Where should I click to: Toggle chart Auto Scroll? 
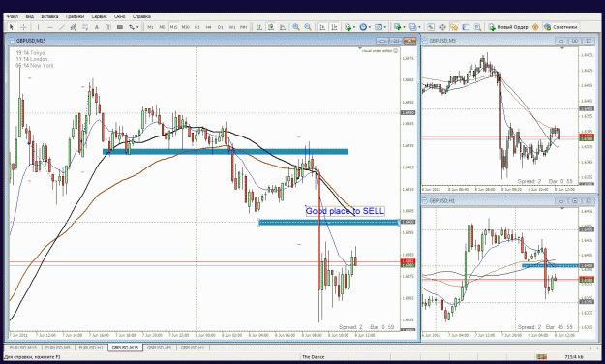click(322, 27)
